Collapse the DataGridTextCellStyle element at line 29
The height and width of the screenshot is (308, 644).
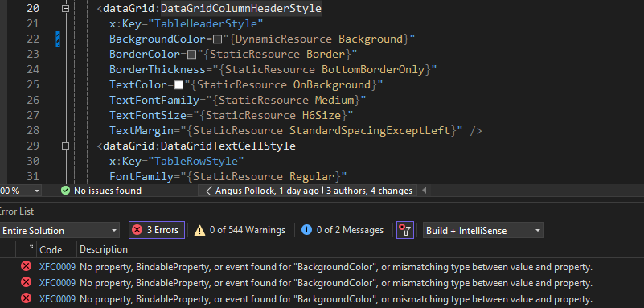coord(65,146)
